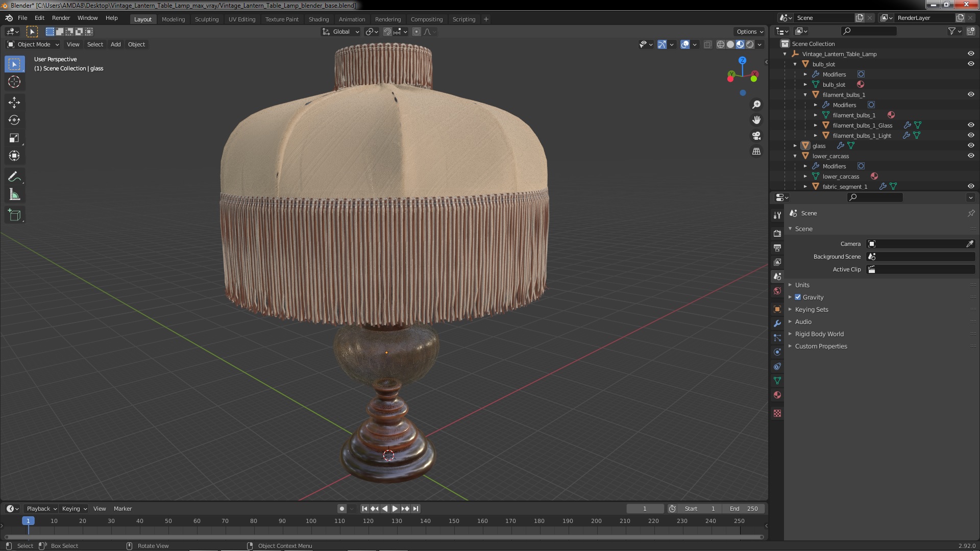
Task: Click the End frame field
Action: pyautogui.click(x=744, y=509)
